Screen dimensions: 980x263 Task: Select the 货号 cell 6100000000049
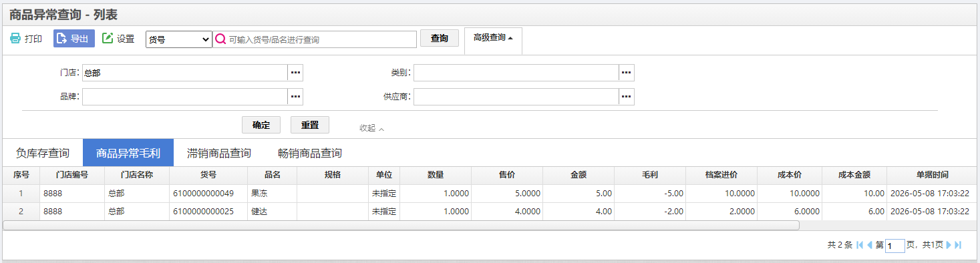[x=208, y=194]
